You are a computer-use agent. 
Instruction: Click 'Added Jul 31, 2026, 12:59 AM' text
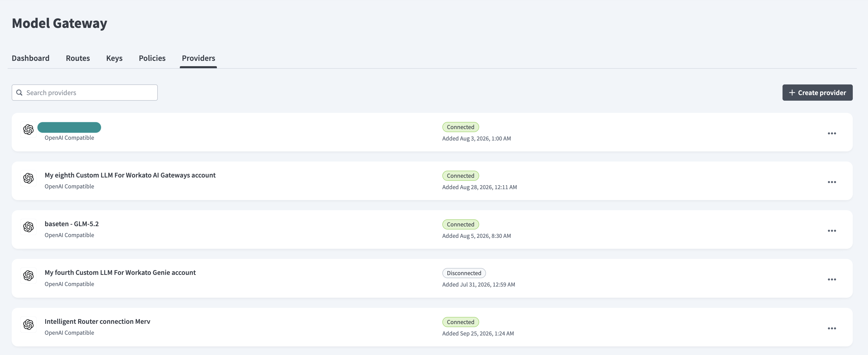(x=478, y=285)
